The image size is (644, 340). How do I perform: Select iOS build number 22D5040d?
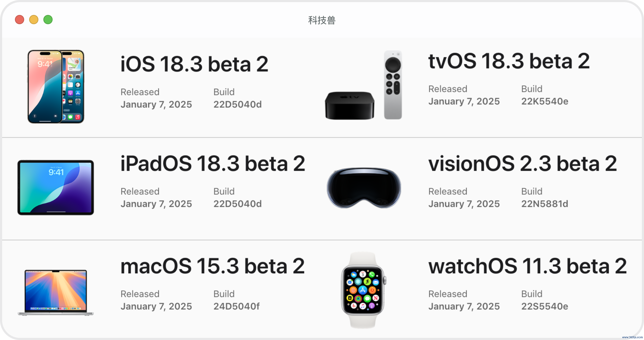(x=237, y=104)
